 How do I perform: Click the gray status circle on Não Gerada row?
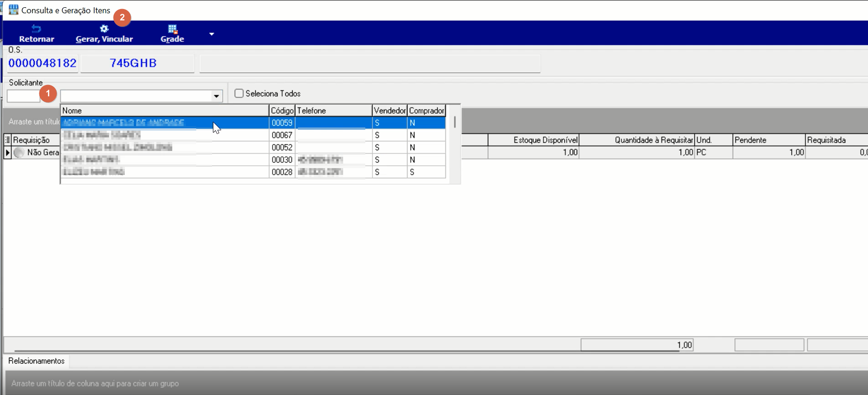tap(19, 153)
